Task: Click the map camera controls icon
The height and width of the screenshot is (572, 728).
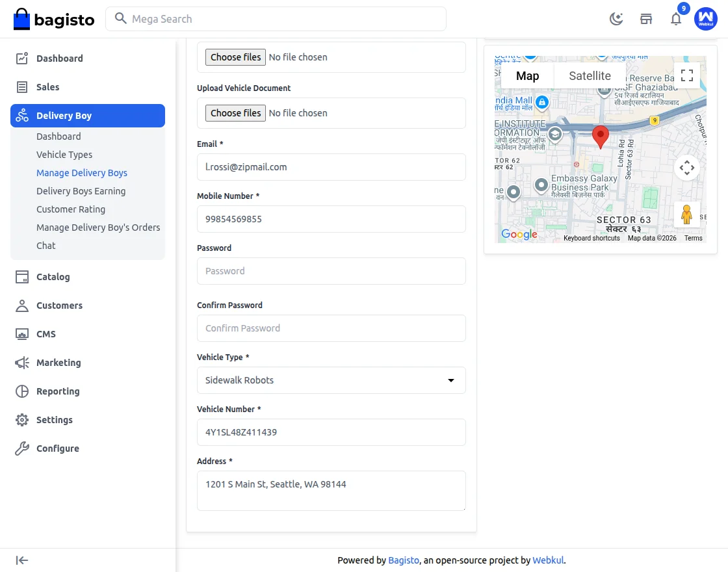Action: pos(687,168)
